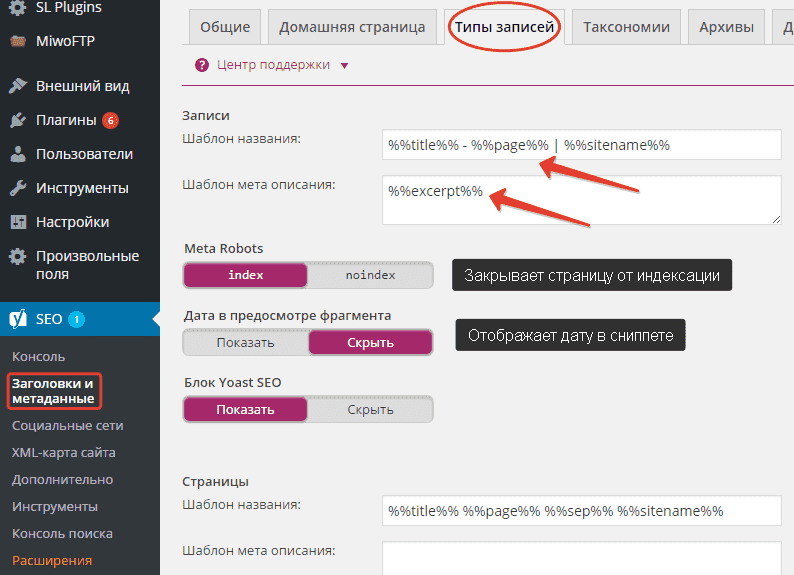Click Дата в предосмотре фрагмента label

click(287, 315)
